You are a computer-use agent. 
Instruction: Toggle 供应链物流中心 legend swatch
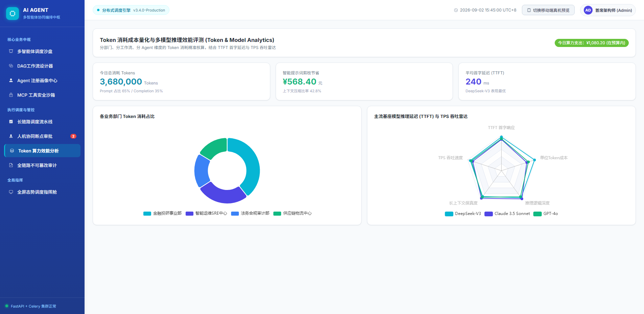pos(277,214)
